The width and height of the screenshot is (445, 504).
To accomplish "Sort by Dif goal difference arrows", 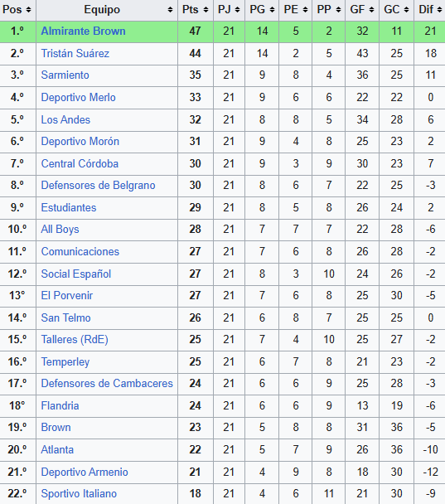I will pyautogui.click(x=439, y=10).
